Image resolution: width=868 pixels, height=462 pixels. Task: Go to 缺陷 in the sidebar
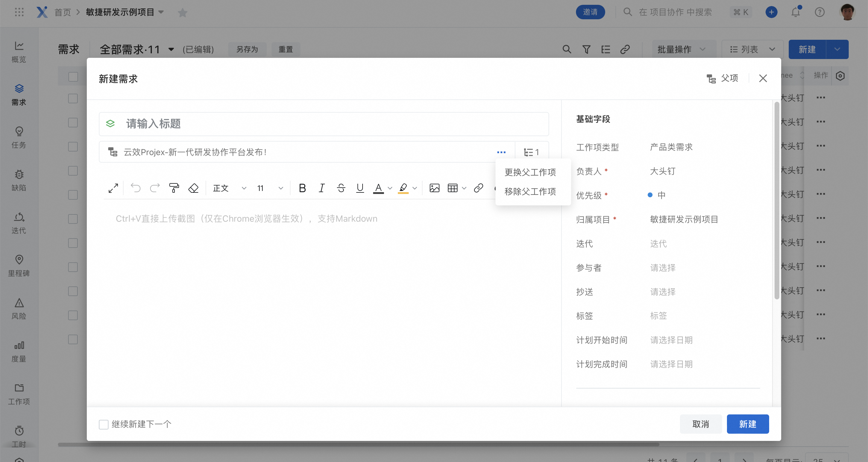click(x=19, y=180)
